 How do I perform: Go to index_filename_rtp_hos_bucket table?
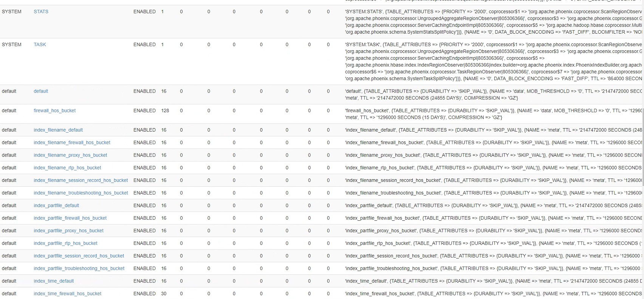pyautogui.click(x=67, y=168)
